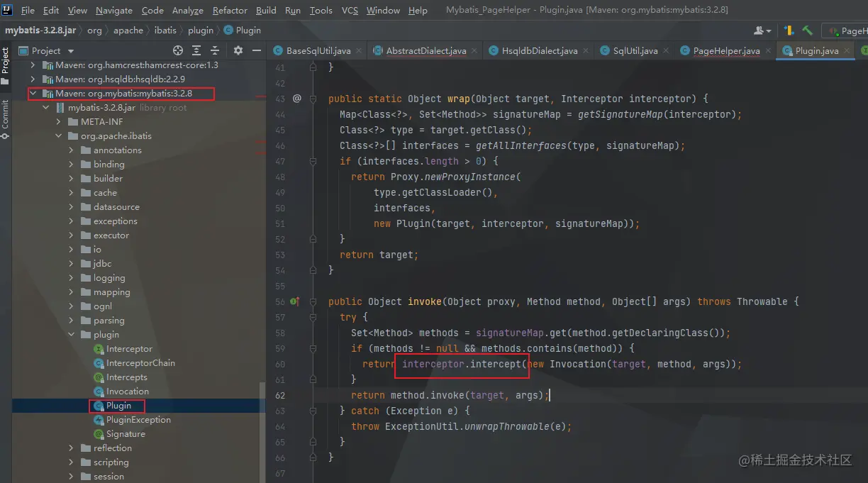Click line number 60 in gutter
868x483 pixels.
click(279, 364)
